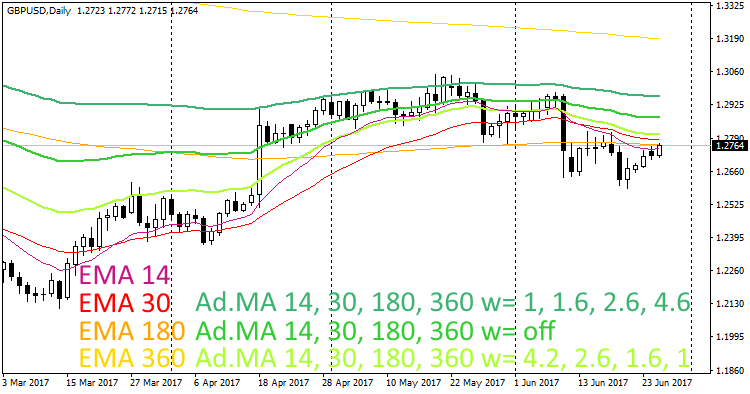Click the 23 Jun 2017 date label
The image size is (750, 394).
pos(667,383)
